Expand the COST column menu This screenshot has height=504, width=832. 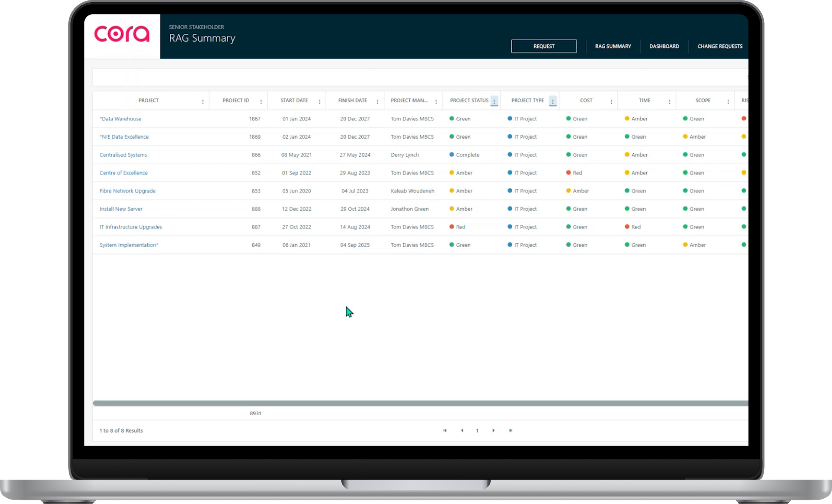click(611, 102)
